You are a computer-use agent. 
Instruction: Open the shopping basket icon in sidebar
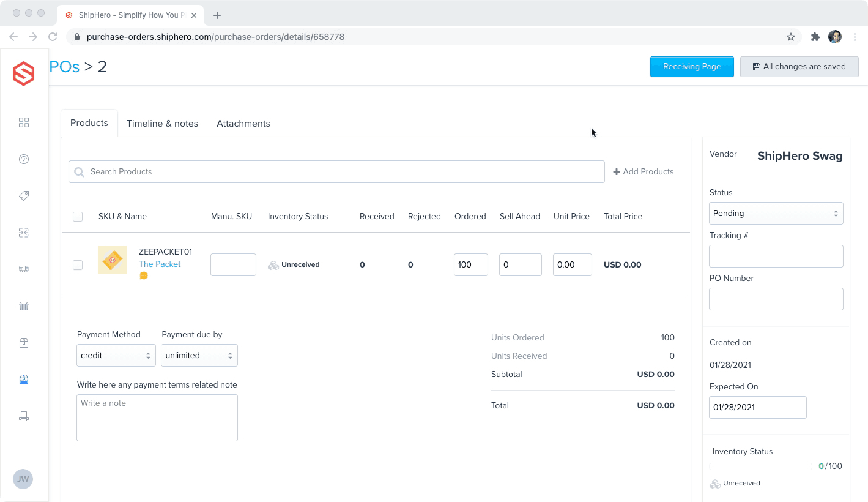click(24, 306)
